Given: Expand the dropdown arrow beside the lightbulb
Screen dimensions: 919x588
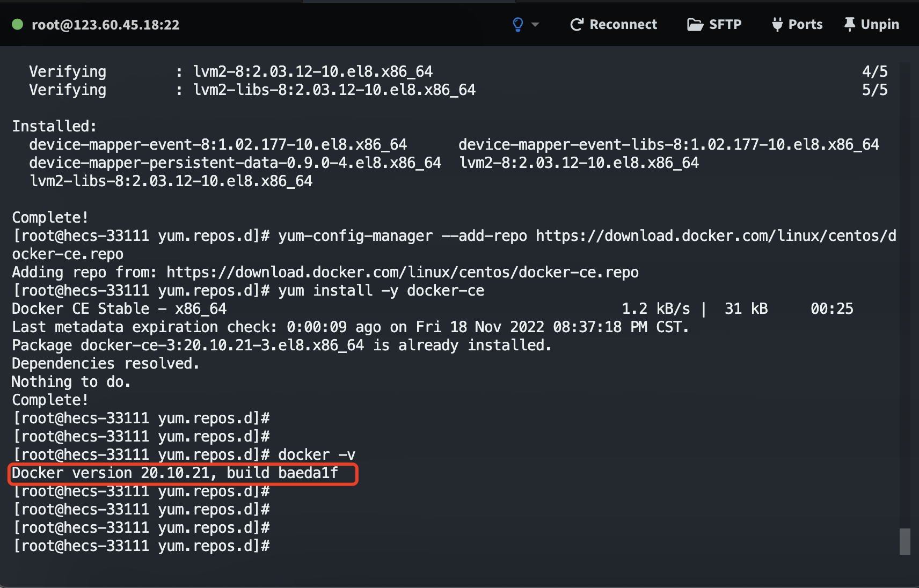Looking at the screenshot, I should point(535,25).
